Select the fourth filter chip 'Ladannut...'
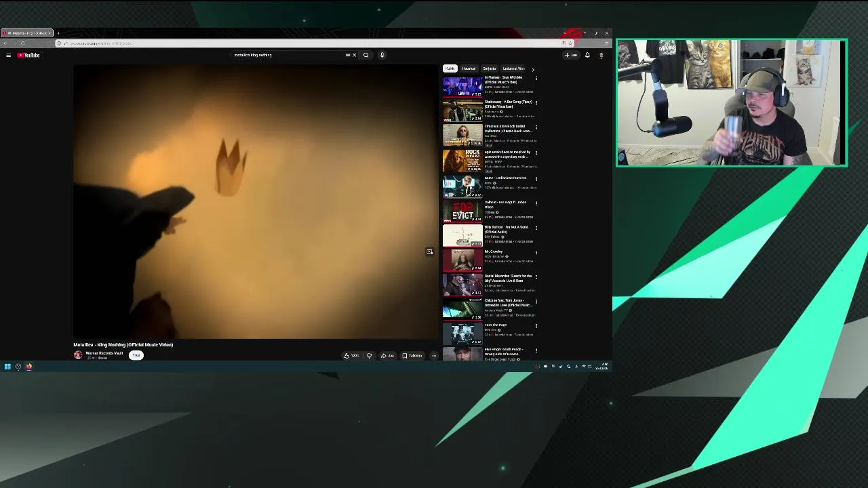Screen dimensions: 868x488 tap(513, 68)
